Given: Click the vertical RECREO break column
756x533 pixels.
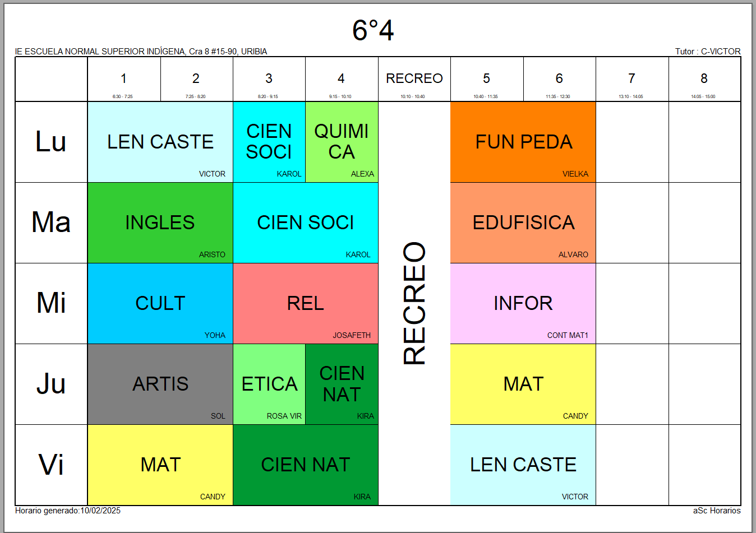Looking at the screenshot, I should pyautogui.click(x=414, y=303).
